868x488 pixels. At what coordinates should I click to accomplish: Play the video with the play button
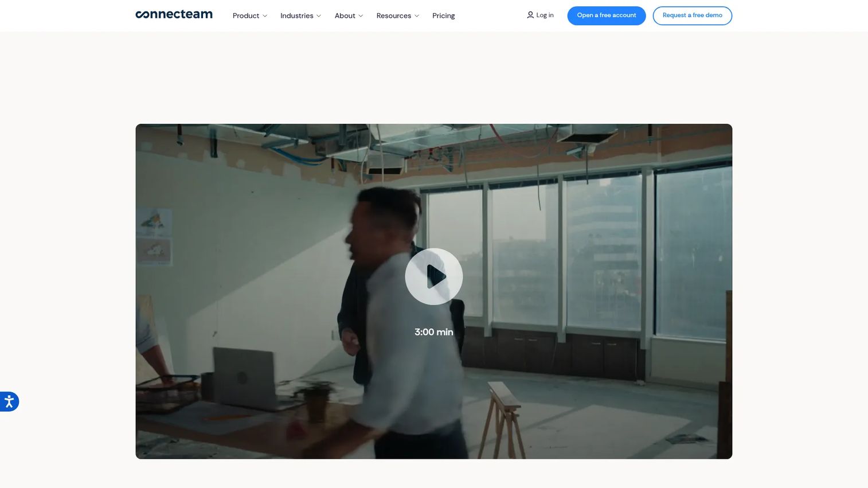(434, 276)
